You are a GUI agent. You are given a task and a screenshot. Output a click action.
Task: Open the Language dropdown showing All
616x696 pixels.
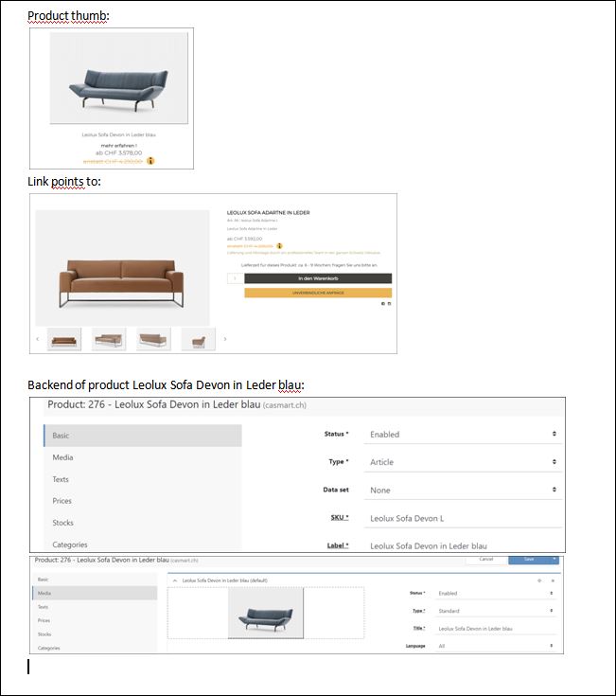(x=496, y=646)
